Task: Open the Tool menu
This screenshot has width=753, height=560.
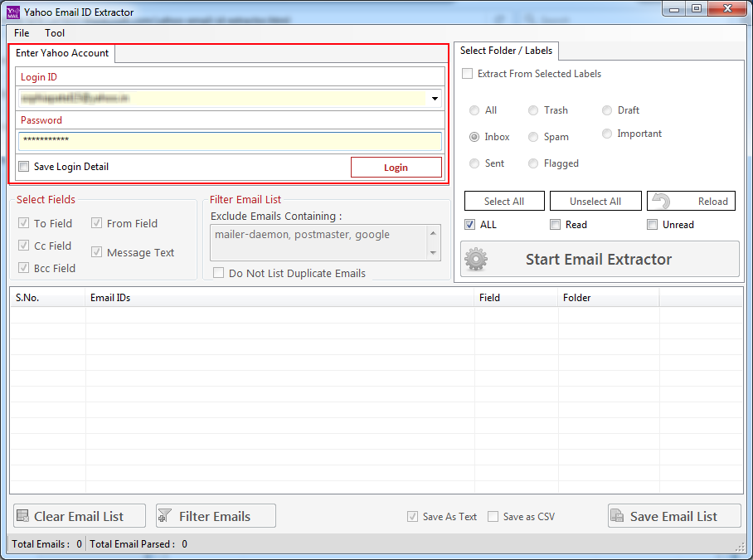Action: (x=55, y=33)
